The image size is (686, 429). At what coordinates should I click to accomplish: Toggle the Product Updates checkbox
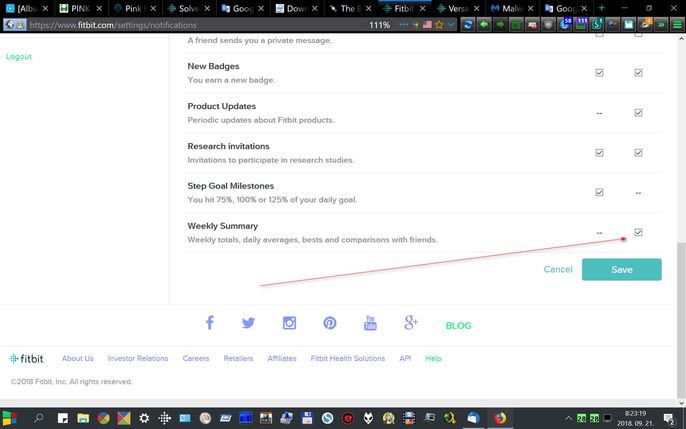tap(638, 113)
